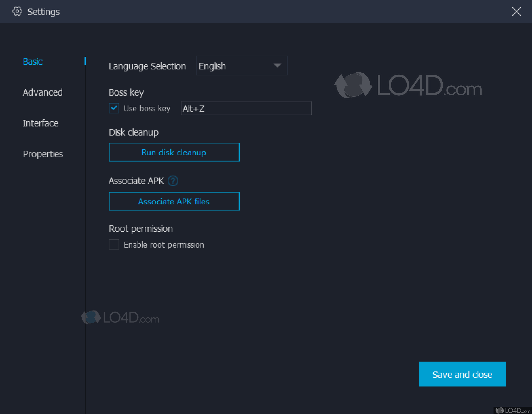532x414 pixels.
Task: Close the Settings window with X
Action: 516,12
